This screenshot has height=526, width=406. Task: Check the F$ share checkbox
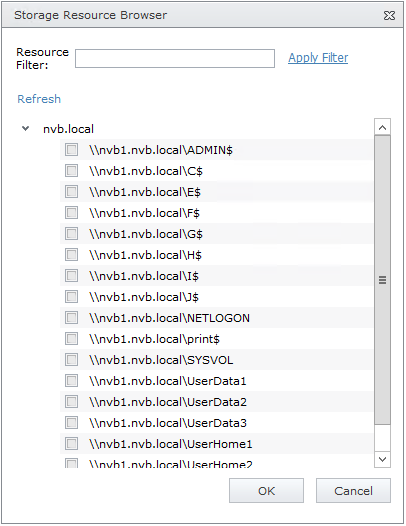tap(71, 213)
